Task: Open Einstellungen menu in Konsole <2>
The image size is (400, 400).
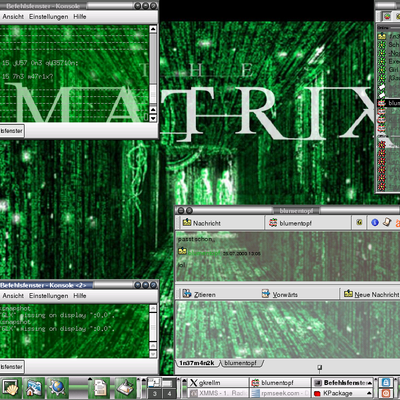Action: point(48,296)
